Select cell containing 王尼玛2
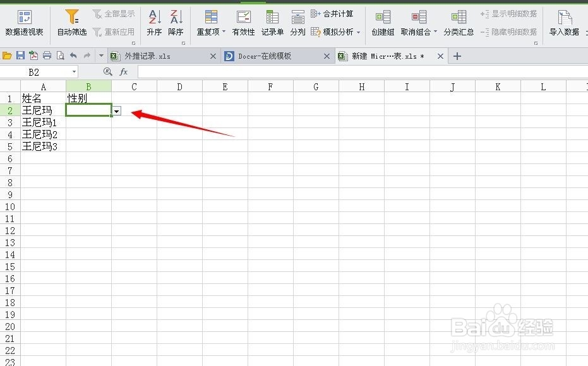 point(43,134)
